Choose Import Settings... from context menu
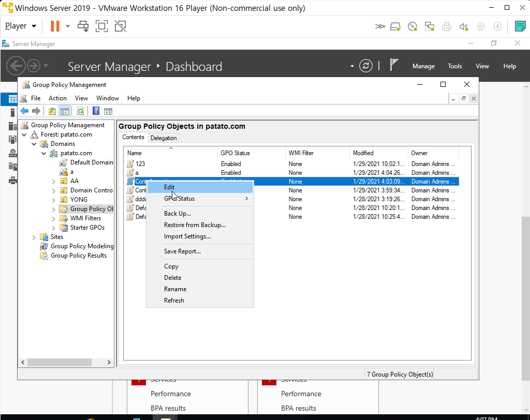The height and width of the screenshot is (420, 530). (x=200, y=236)
